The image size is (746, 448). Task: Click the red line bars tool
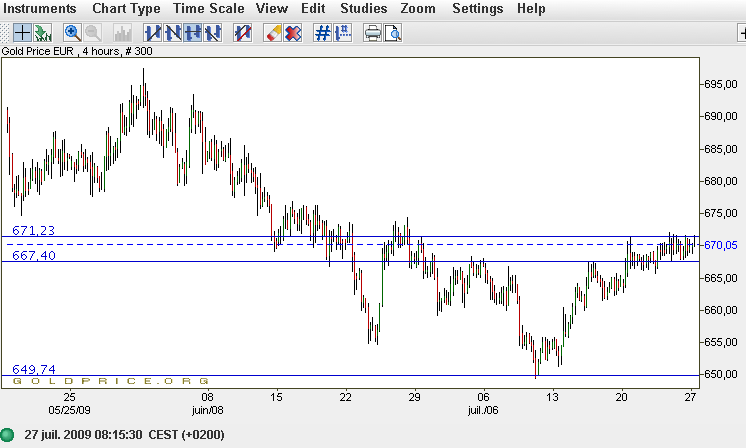point(243,33)
